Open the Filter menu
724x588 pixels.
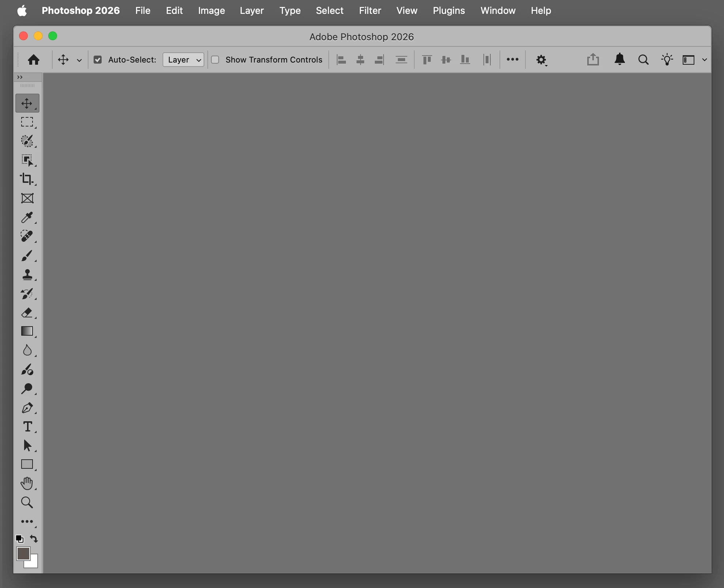click(x=370, y=11)
